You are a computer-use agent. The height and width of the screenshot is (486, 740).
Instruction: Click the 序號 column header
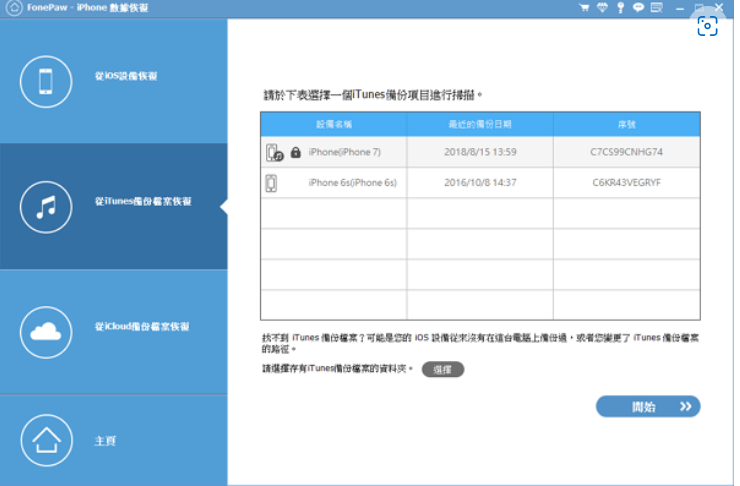click(x=627, y=125)
